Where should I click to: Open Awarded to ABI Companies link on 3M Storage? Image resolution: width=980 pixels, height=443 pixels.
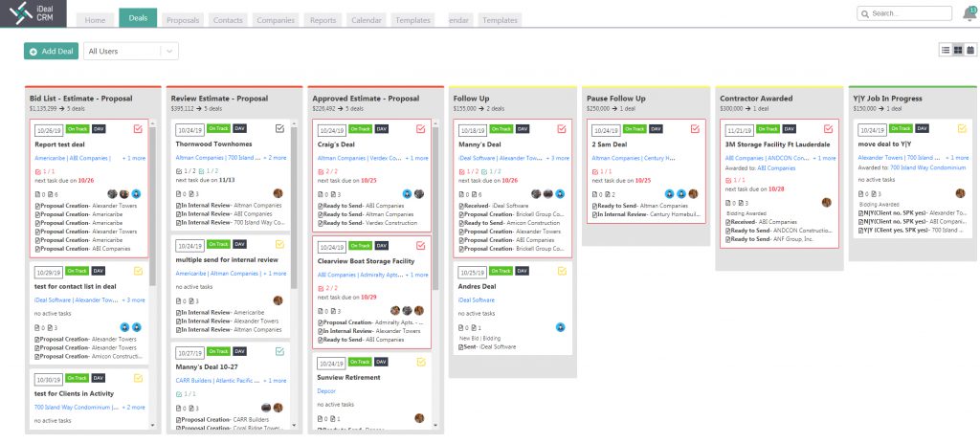click(777, 168)
